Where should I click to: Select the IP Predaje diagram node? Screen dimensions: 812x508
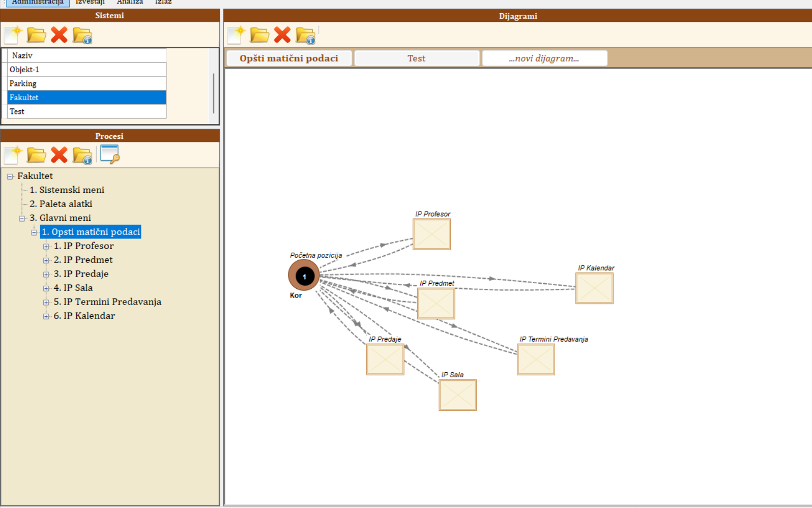[385, 360]
